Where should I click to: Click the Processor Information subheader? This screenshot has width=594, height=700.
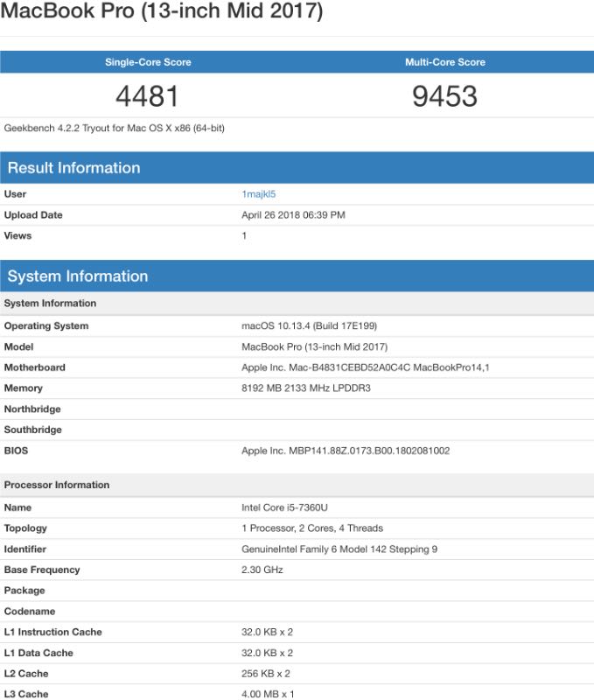57,485
